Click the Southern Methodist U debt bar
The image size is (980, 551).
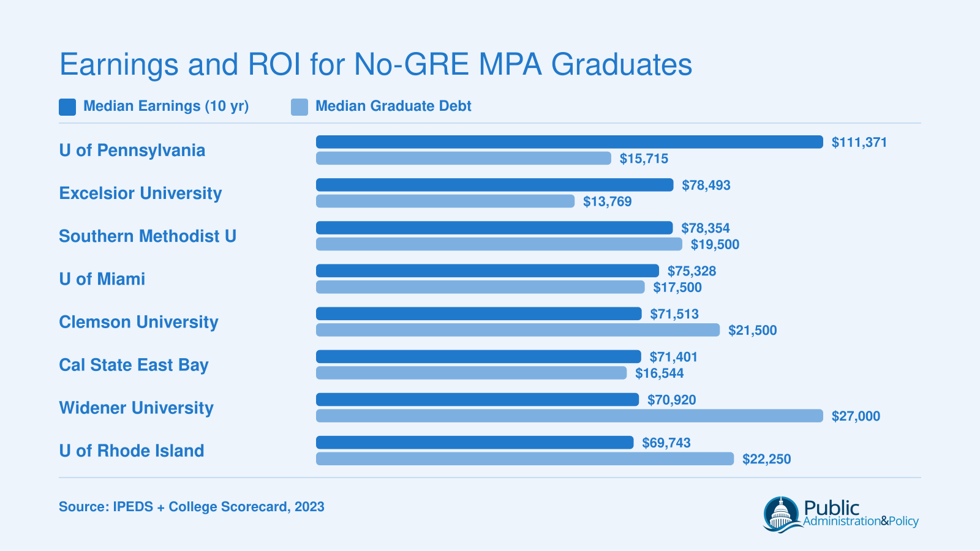(x=499, y=244)
